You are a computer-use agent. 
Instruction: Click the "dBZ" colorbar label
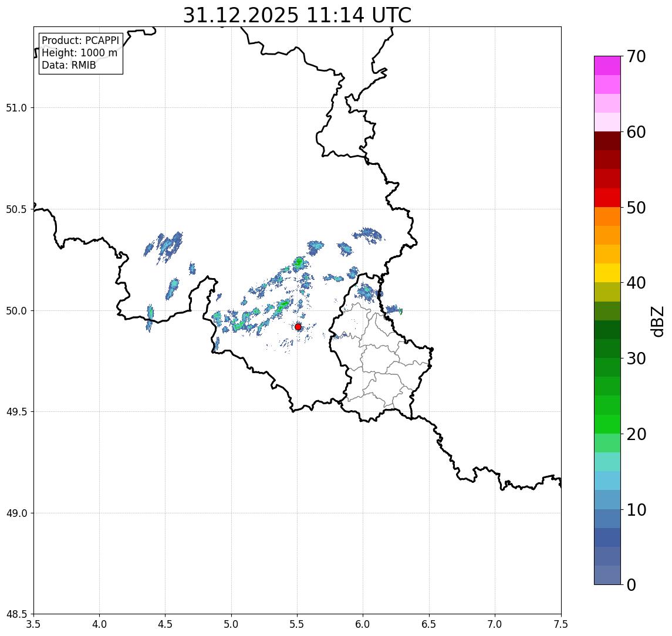657,321
